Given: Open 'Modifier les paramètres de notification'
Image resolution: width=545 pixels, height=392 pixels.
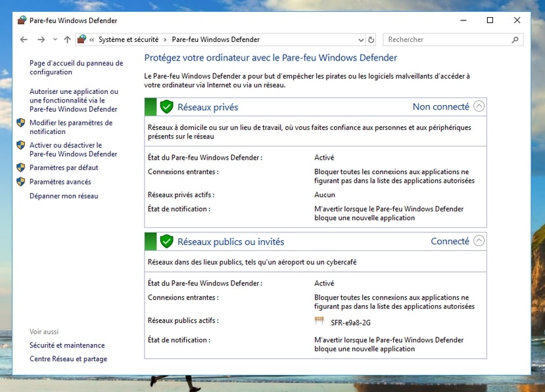Looking at the screenshot, I should (x=71, y=127).
